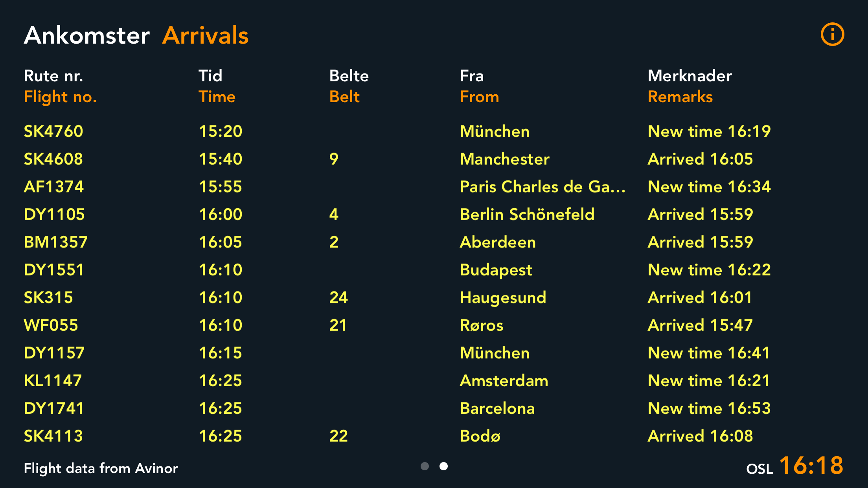Click the Flight data from Avinor text

[101, 468]
